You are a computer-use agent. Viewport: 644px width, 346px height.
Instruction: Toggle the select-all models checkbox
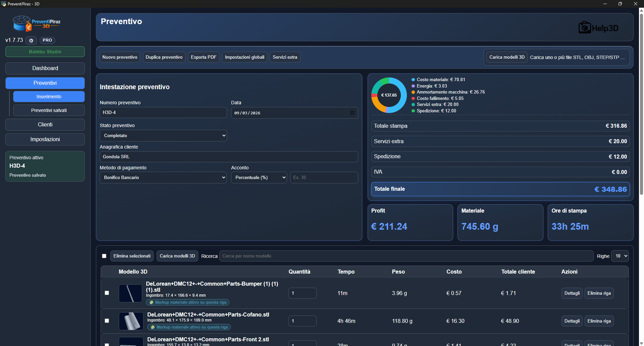104,256
